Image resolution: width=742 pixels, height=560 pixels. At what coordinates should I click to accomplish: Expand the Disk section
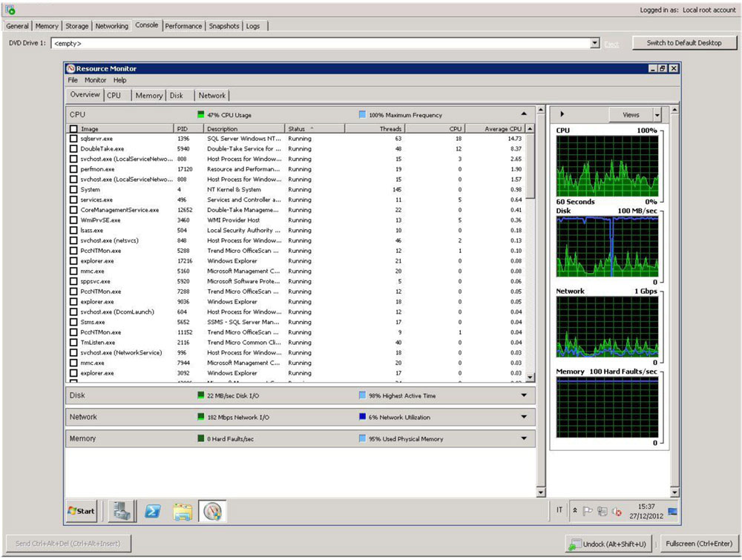coord(524,395)
